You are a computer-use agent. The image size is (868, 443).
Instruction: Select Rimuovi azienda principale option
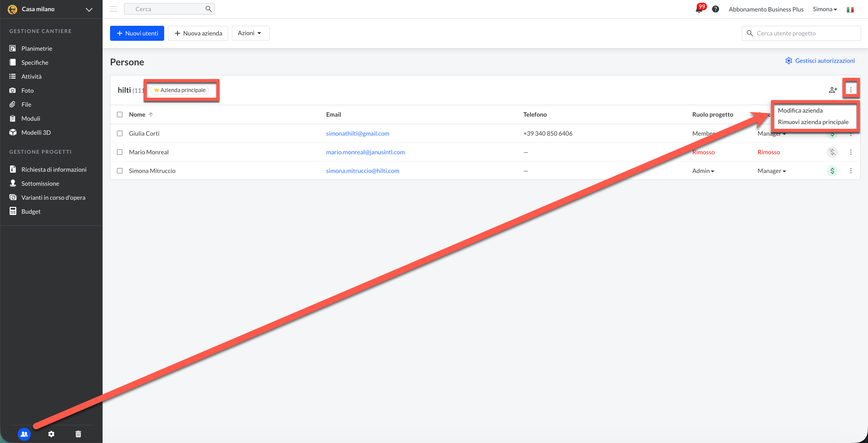(813, 122)
